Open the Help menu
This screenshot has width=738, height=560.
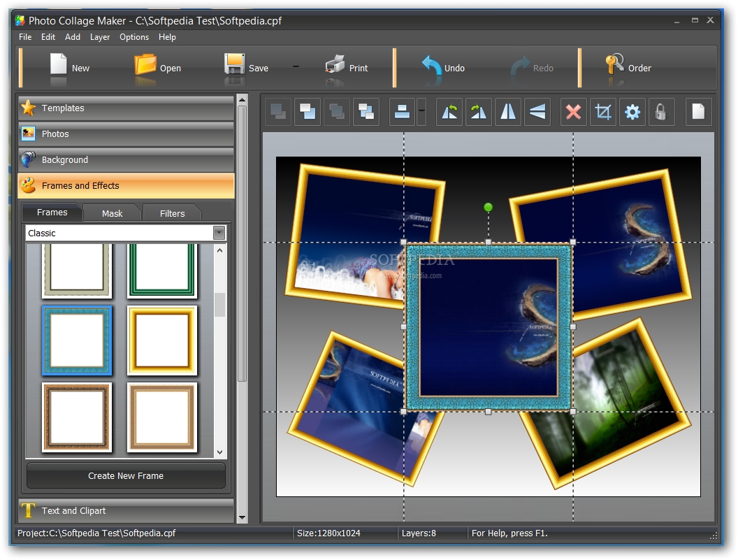point(167,37)
